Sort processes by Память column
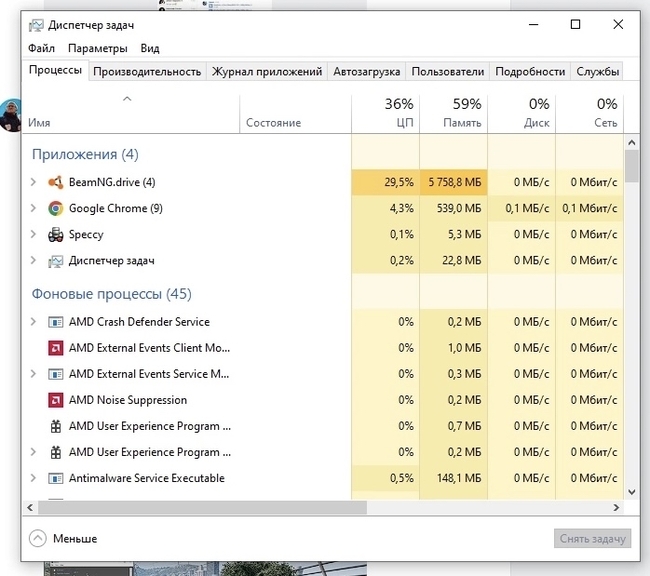The width and height of the screenshot is (650, 576). 453,113
